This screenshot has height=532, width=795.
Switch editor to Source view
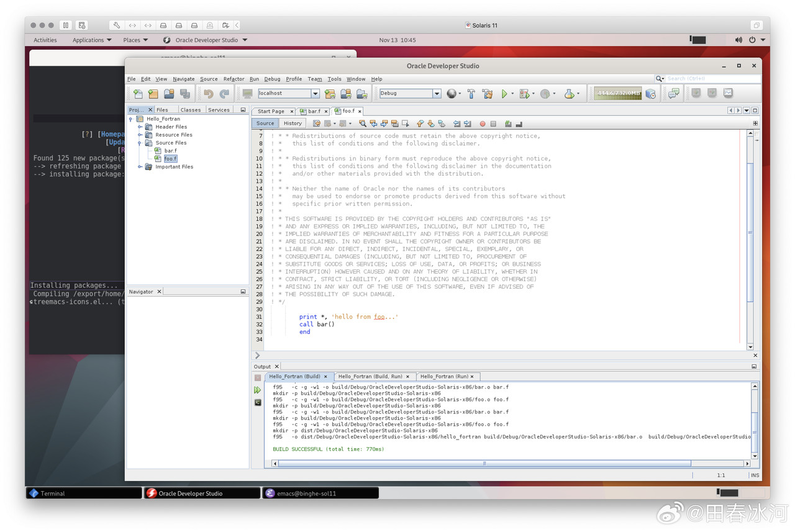click(x=265, y=123)
